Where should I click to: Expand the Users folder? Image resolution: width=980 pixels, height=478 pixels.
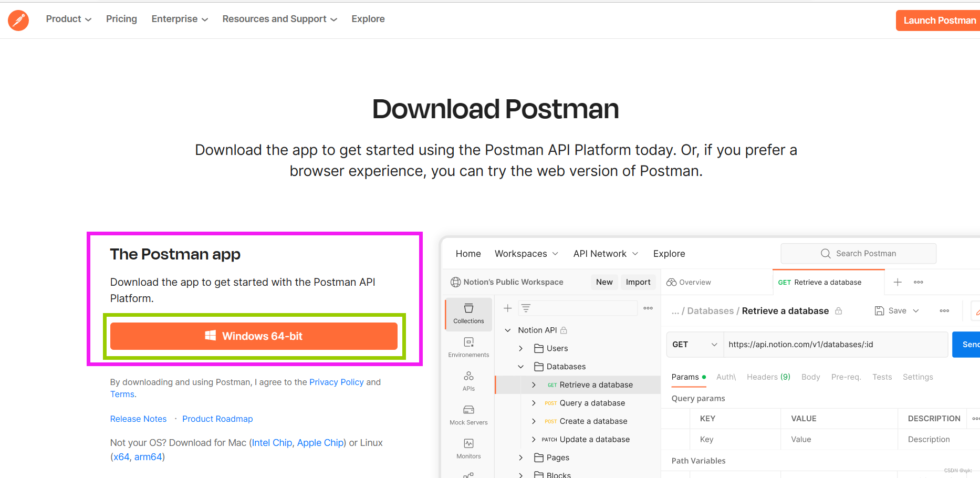pos(521,348)
